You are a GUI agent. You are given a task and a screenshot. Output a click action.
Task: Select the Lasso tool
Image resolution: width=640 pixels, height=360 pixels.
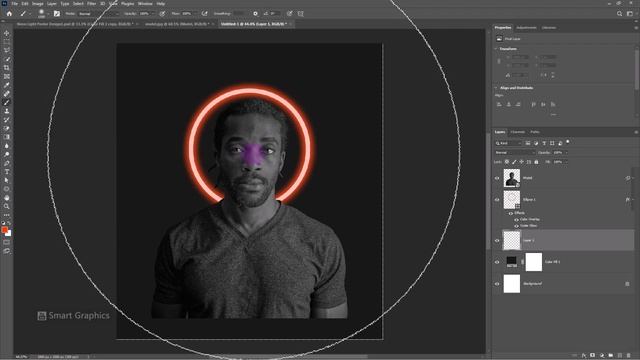[7, 50]
